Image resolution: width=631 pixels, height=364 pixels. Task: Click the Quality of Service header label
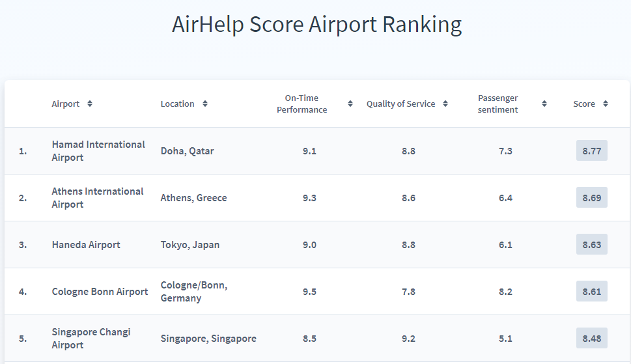pyautogui.click(x=400, y=104)
